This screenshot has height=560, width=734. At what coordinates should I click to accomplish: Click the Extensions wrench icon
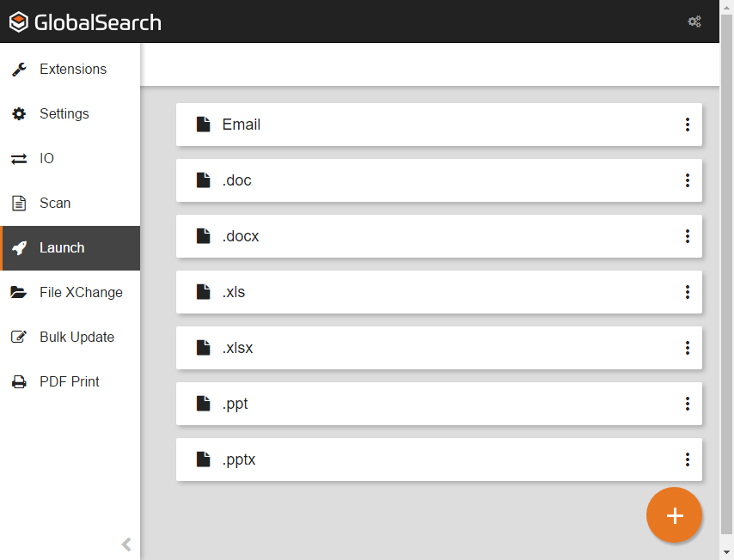[x=19, y=70]
